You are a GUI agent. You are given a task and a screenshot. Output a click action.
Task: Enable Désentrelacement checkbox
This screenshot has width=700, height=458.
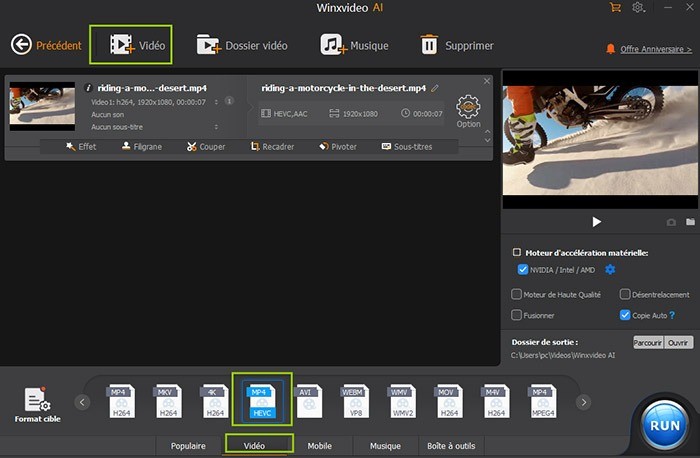pyautogui.click(x=625, y=294)
